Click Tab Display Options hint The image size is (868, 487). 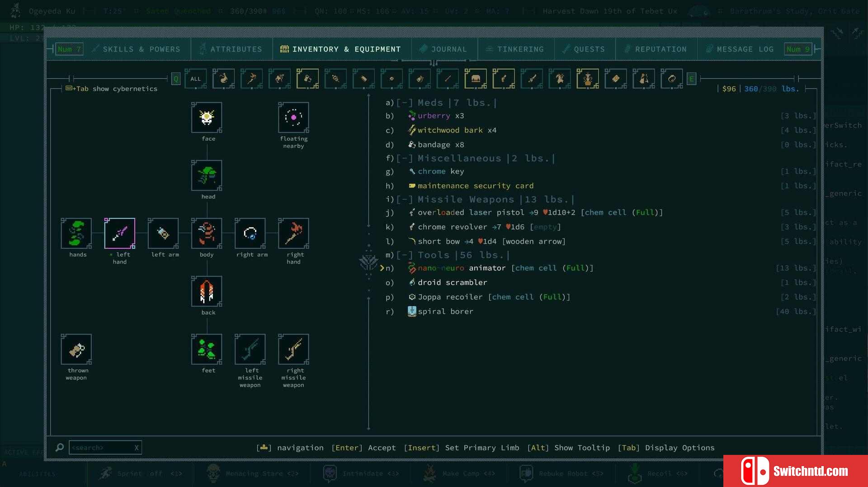tap(666, 448)
